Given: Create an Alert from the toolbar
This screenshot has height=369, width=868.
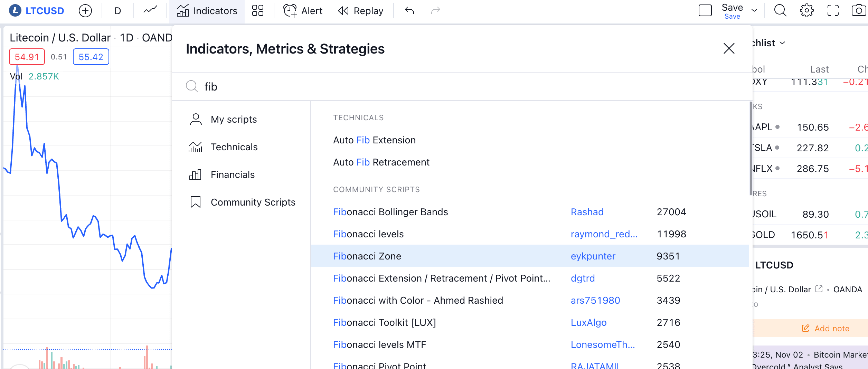Looking at the screenshot, I should click(x=303, y=11).
